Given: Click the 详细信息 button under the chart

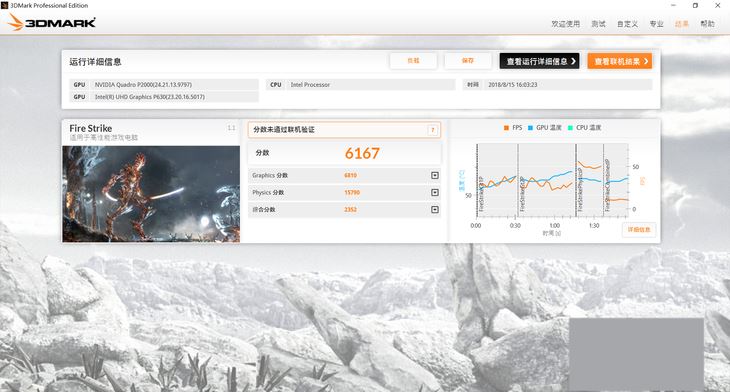Looking at the screenshot, I should point(639,230).
